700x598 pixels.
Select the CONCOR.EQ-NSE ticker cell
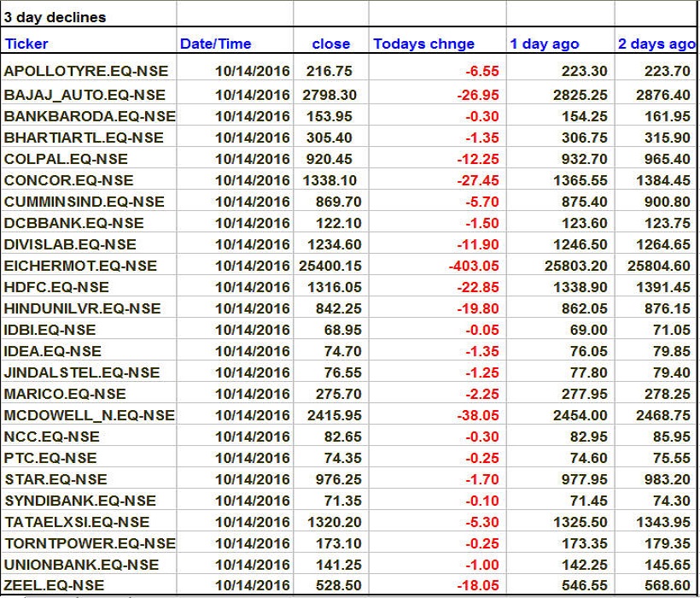[68, 180]
